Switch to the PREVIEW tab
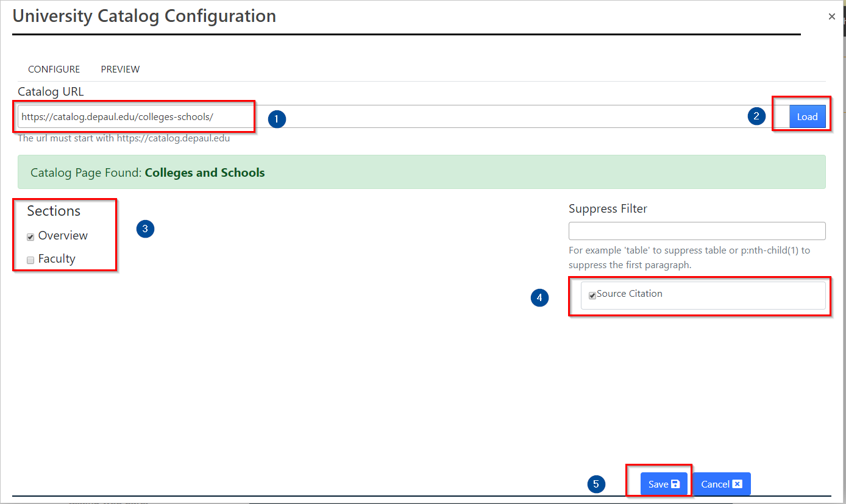The image size is (846, 504). click(x=120, y=69)
